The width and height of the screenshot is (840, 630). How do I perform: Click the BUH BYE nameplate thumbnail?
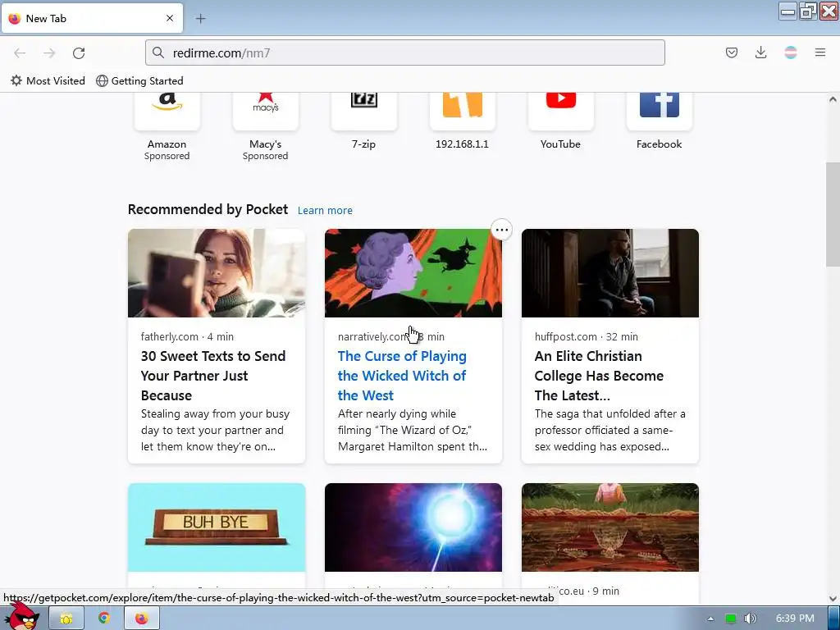[x=217, y=527]
